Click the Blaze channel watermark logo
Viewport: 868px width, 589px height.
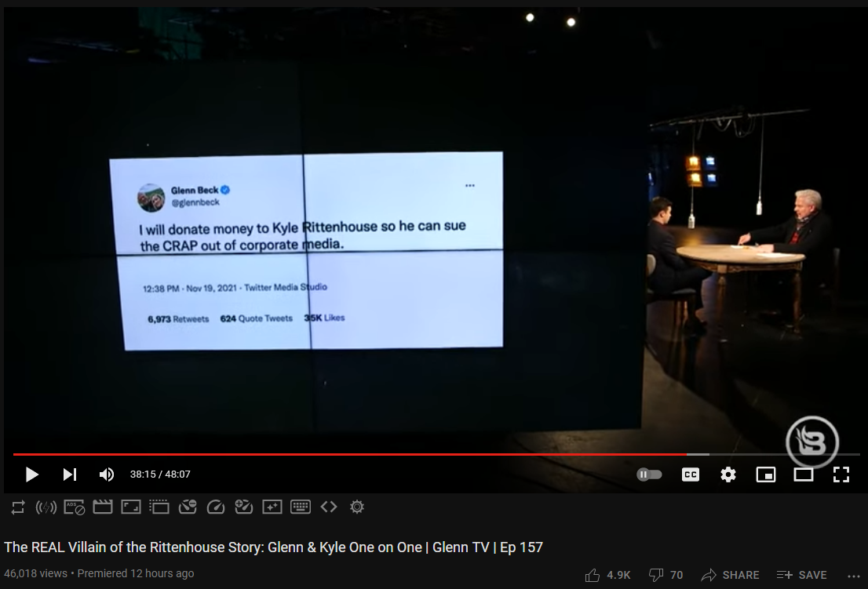(x=812, y=442)
